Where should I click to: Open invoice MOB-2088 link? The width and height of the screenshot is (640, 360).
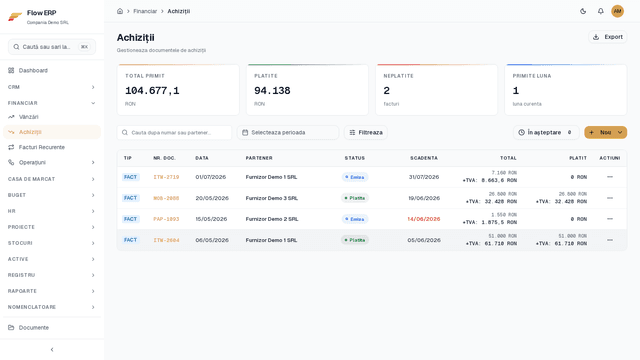[x=166, y=198]
